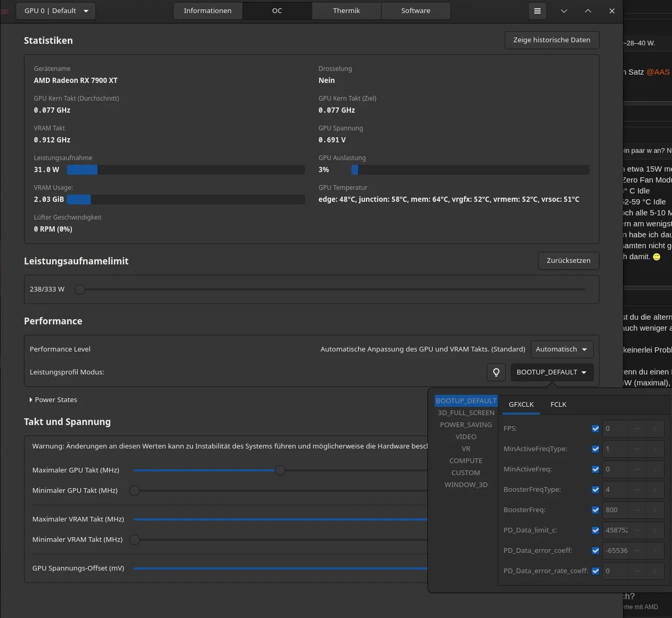The height and width of the screenshot is (618, 672).
Task: Click the Maximaler GPU Takt slider handle
Action: (x=280, y=470)
